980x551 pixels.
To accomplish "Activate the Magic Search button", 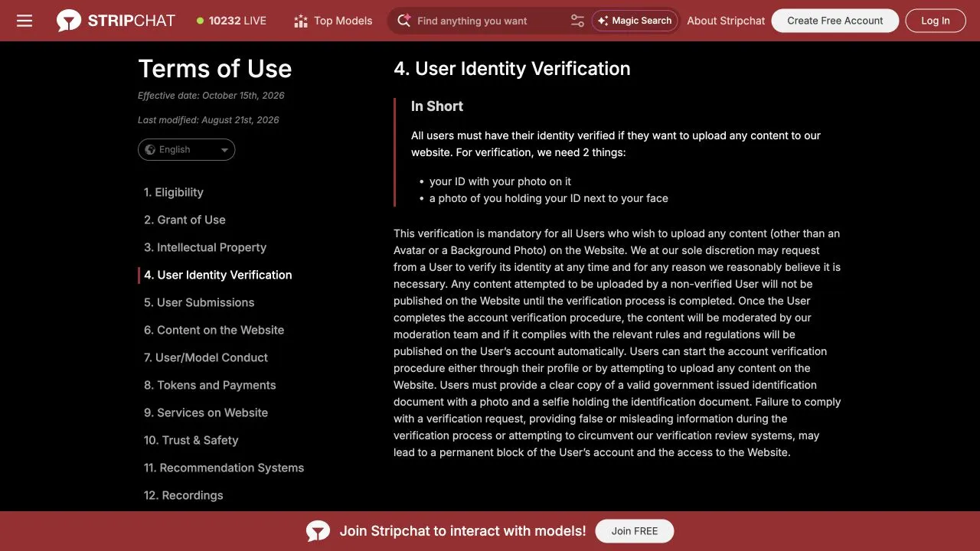I will [x=635, y=21].
